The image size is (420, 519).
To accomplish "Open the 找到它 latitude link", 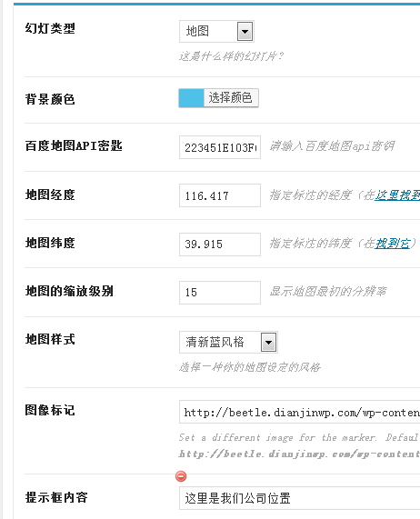I will (392, 244).
